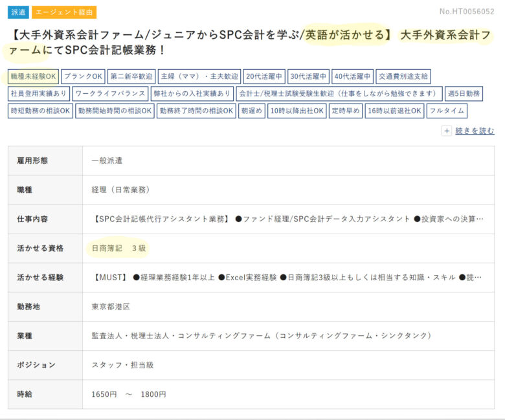505x420 pixels.
Task: Click the 1650円 ～ 1800円 wage value
Action: point(129,394)
